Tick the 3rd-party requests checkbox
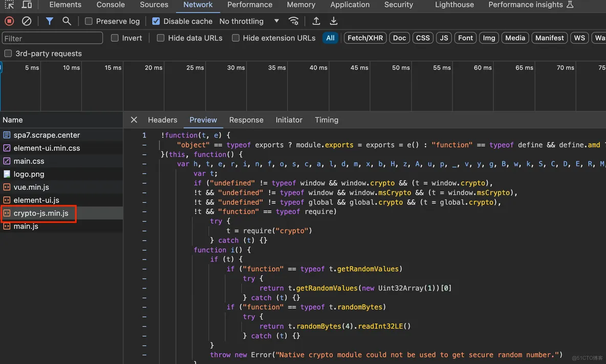This screenshot has height=364, width=606. (x=8, y=53)
